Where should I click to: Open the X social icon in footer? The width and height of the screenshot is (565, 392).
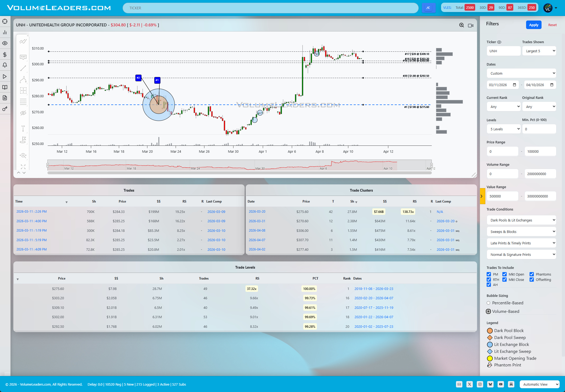click(470, 384)
